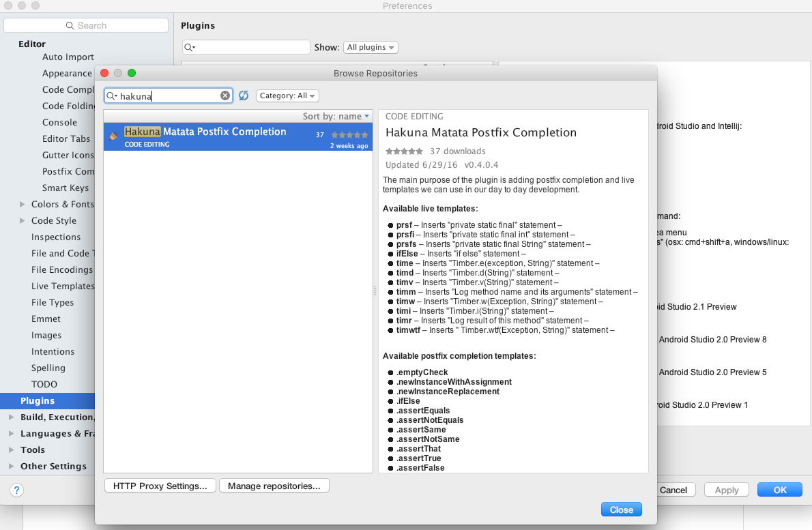
Task: Open search history in Browse Repositories
Action: 112,95
